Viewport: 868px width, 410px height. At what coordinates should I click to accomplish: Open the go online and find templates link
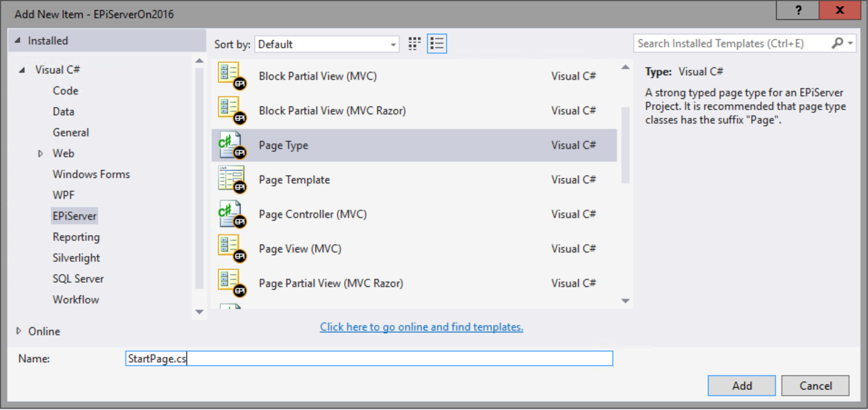point(422,327)
